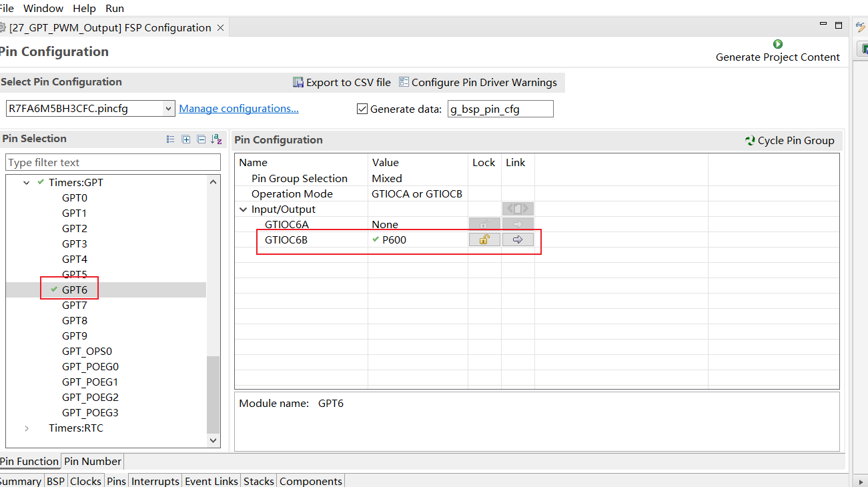Click the g_bsp_pin_cfg data name field
This screenshot has height=487, width=868.
point(500,109)
